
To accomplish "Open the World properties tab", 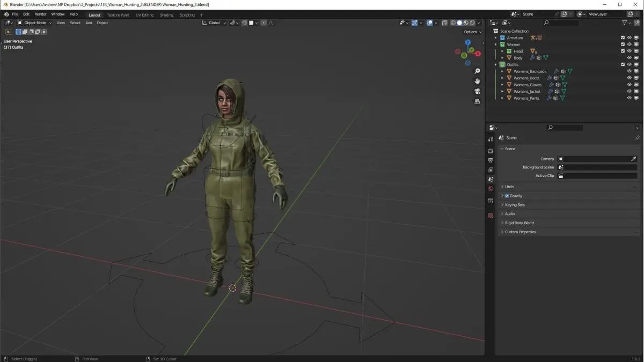I will coord(491,188).
